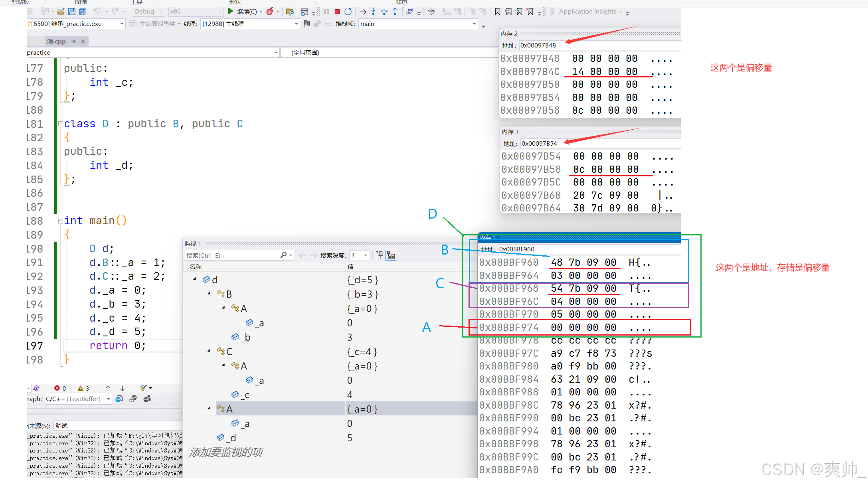The image size is (868, 484).
Task: Toggle the hex display button in Watch panel
Action: click(391, 255)
